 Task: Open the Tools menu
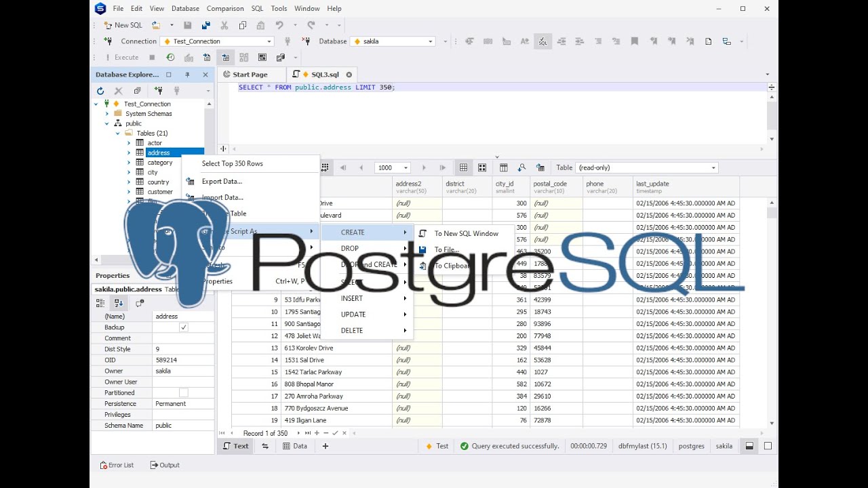(279, 8)
